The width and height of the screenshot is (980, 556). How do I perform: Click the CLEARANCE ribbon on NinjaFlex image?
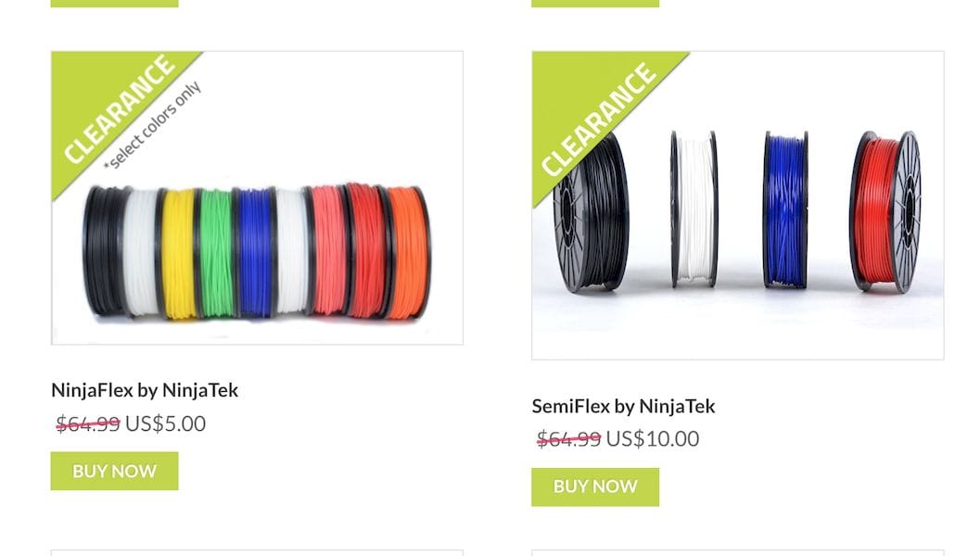pyautogui.click(x=119, y=109)
